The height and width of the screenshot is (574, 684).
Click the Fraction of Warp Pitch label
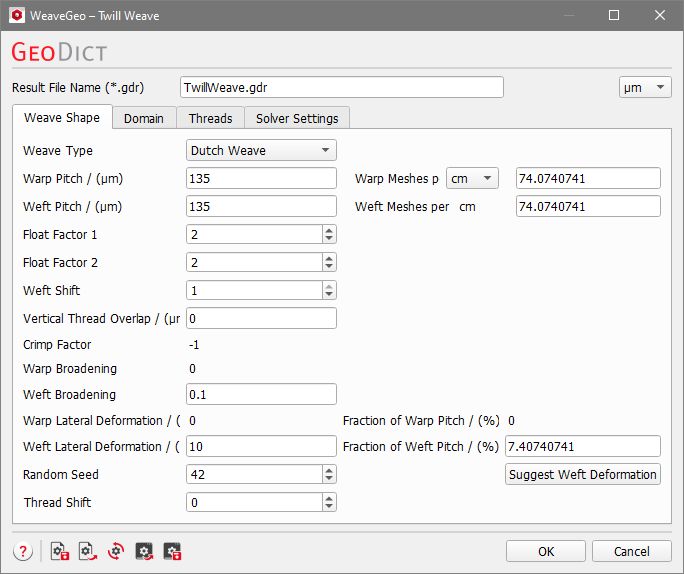coord(421,420)
